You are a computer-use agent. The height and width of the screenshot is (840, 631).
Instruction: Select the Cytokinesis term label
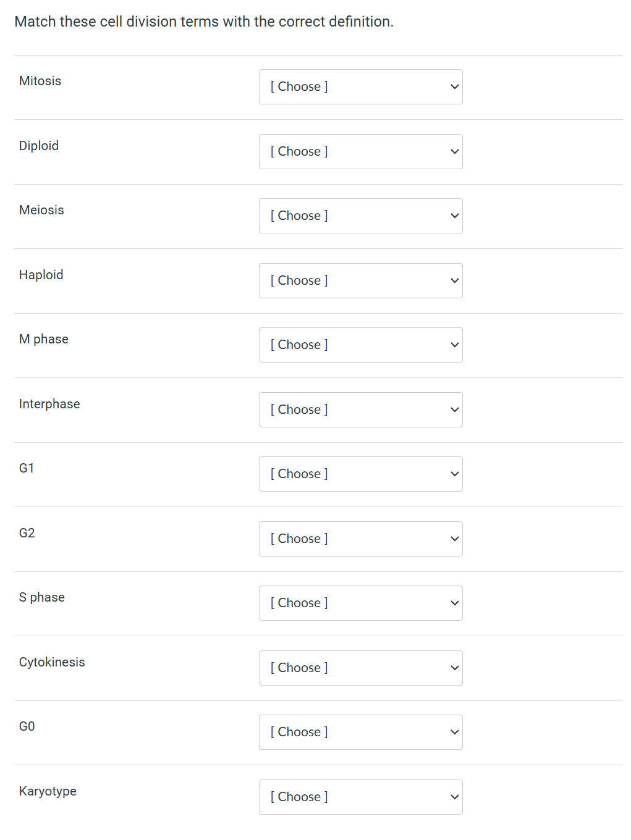click(x=52, y=661)
